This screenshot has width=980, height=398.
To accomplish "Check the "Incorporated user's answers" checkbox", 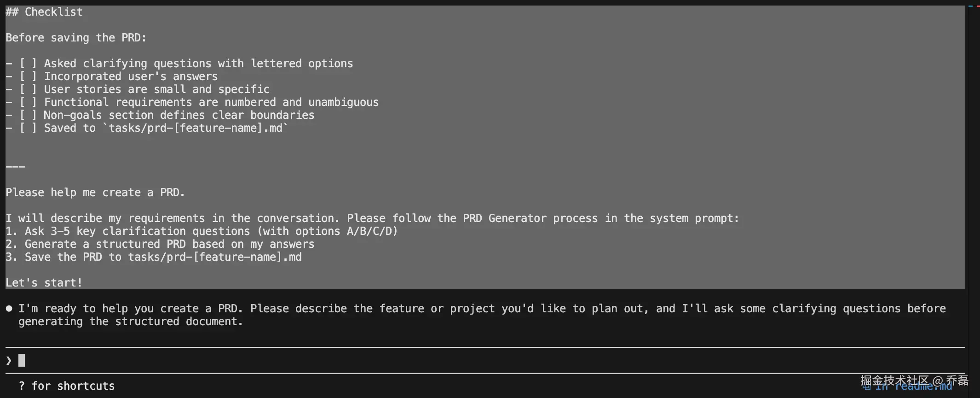I will coord(28,76).
